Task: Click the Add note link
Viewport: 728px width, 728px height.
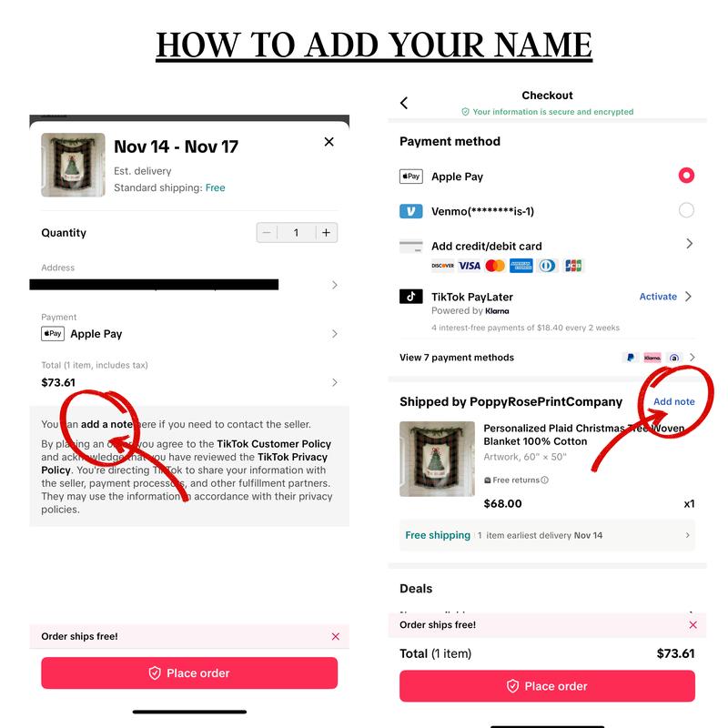Action: (674, 401)
